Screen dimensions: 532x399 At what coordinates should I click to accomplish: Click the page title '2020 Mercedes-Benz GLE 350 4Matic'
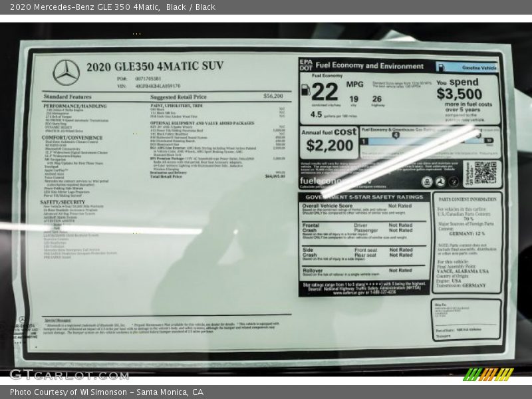[x=85, y=7]
